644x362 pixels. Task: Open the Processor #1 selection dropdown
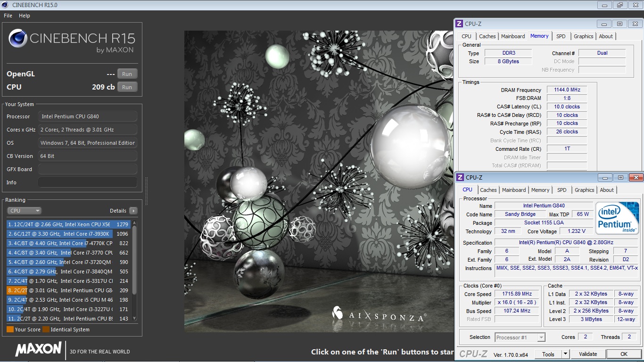[520, 337]
